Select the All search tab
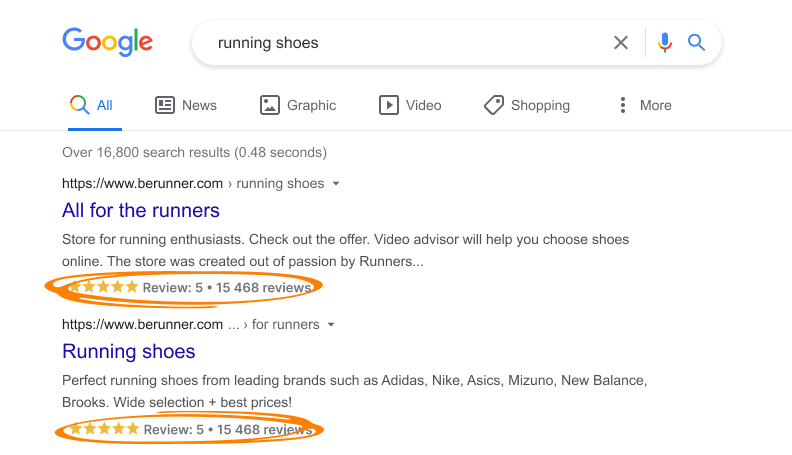The width and height of the screenshot is (792, 455). pyautogui.click(x=104, y=105)
